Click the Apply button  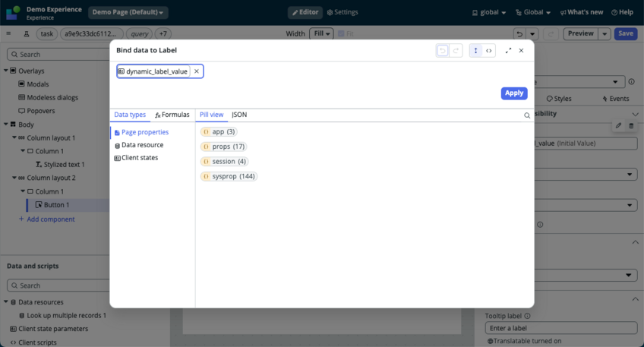click(x=514, y=93)
